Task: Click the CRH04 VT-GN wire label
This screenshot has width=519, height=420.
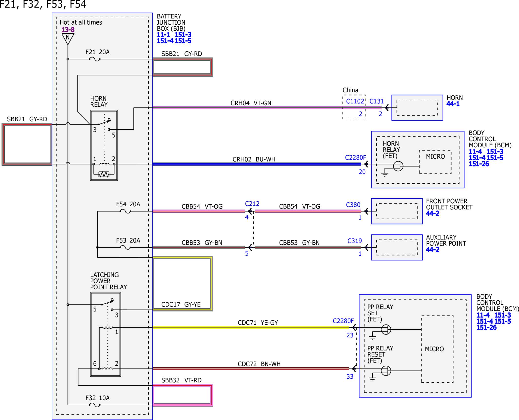Action: pos(251,103)
